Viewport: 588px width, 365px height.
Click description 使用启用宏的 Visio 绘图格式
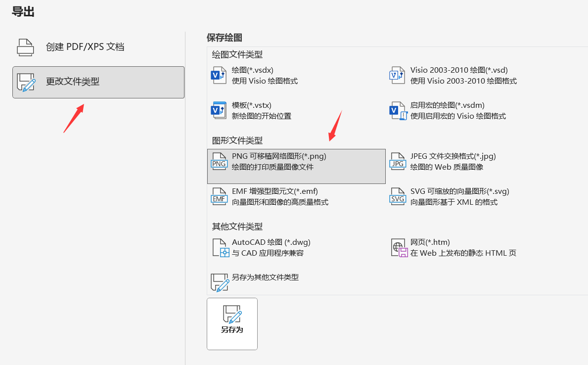coord(458,116)
